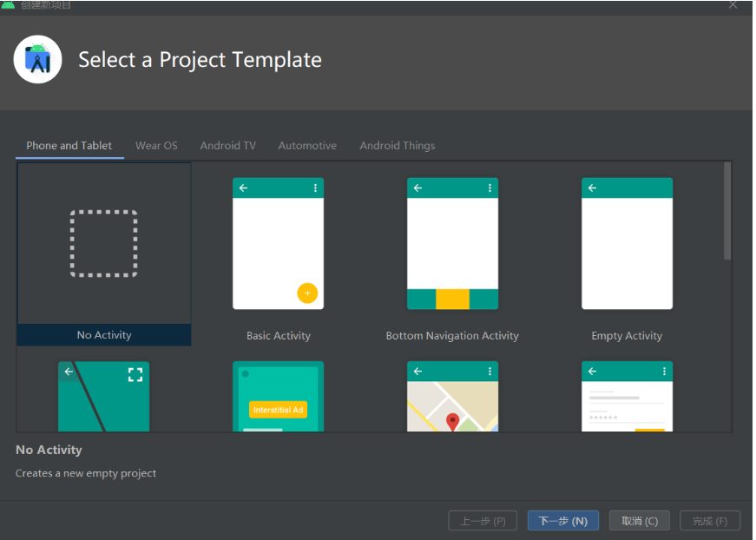Image resolution: width=756 pixels, height=540 pixels.
Task: Select the Interstitial Ad template
Action: pos(279,397)
